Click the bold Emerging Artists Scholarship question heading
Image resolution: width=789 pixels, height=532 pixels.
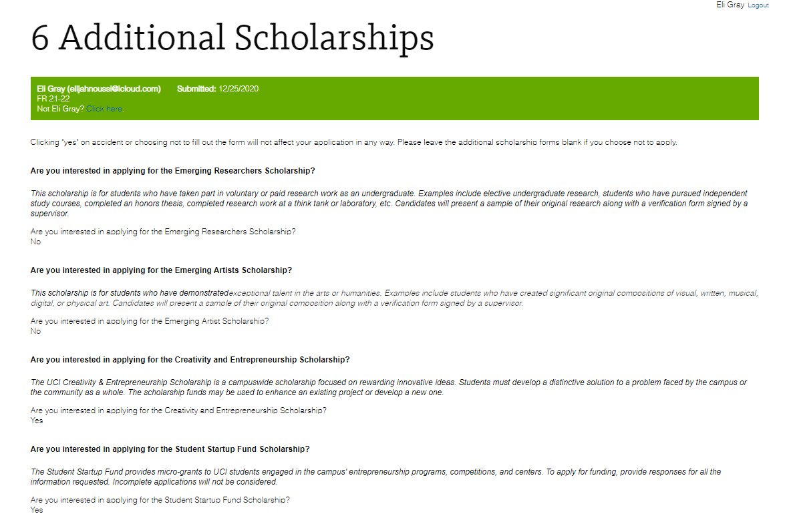coord(161,270)
